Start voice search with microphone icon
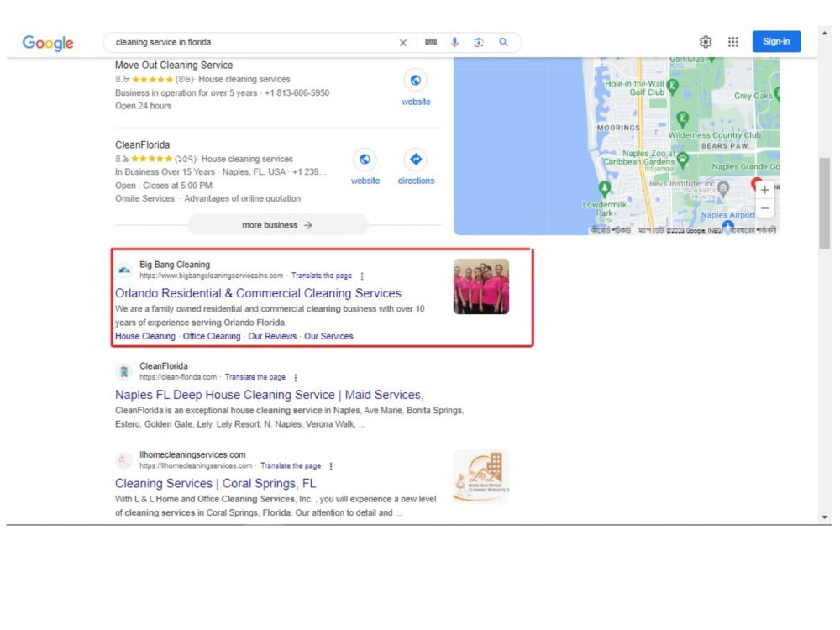Image resolution: width=840 pixels, height=630 pixels. click(454, 42)
